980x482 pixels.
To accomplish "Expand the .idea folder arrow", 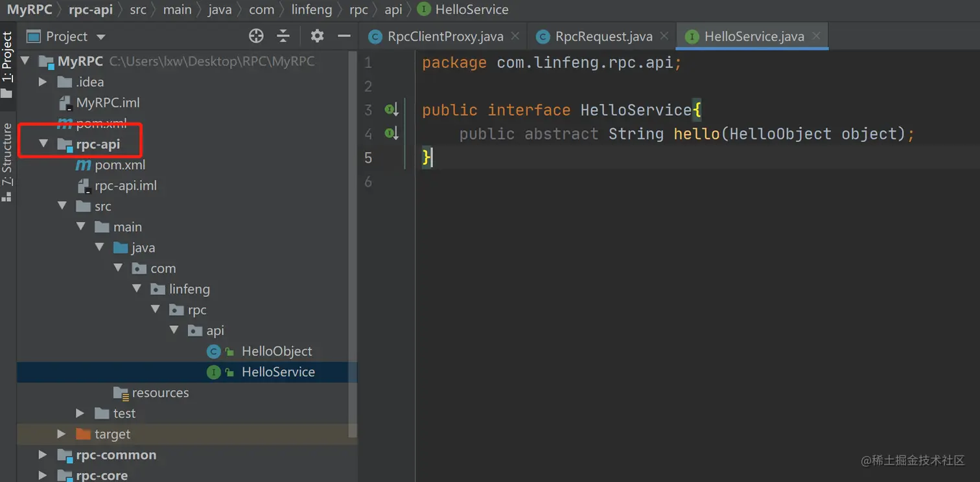I will (43, 82).
